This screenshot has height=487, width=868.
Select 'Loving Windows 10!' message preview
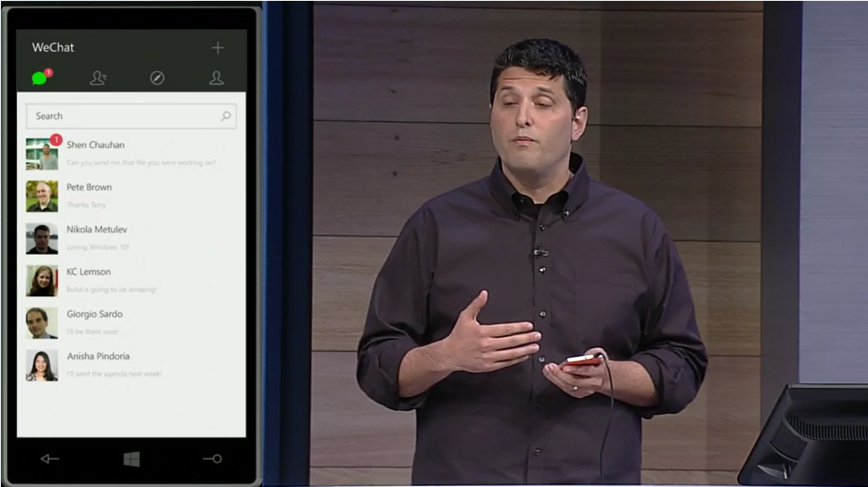pyautogui.click(x=98, y=248)
